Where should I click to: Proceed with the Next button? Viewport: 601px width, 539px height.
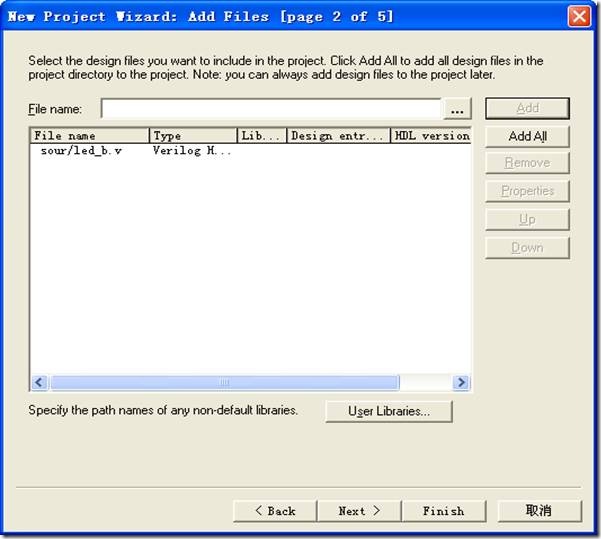click(359, 511)
